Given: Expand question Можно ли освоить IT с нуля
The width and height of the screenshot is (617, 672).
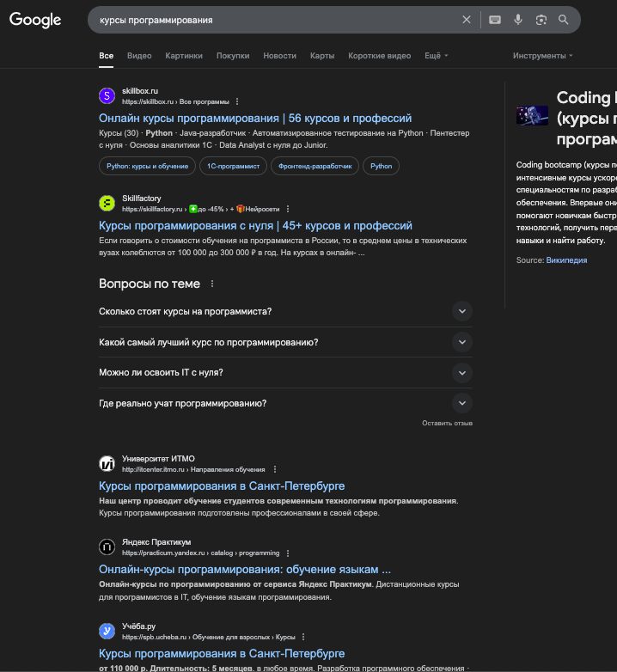Looking at the screenshot, I should click(x=286, y=372).
